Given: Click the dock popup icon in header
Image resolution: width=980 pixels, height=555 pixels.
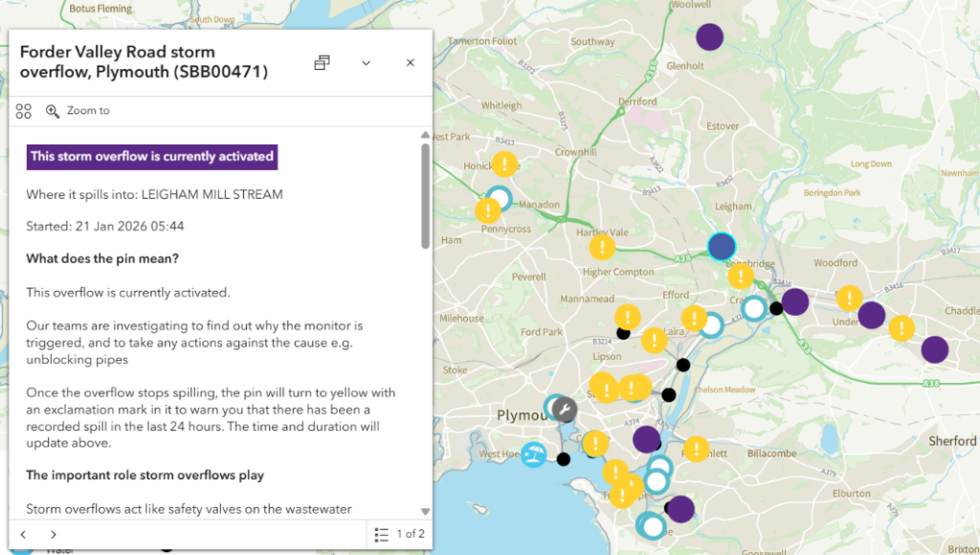Looking at the screenshot, I should (x=323, y=63).
